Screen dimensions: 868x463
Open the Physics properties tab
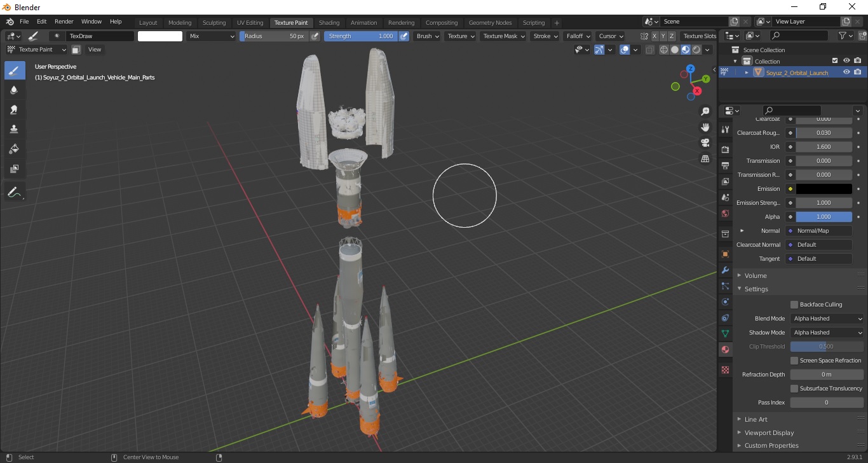click(725, 302)
